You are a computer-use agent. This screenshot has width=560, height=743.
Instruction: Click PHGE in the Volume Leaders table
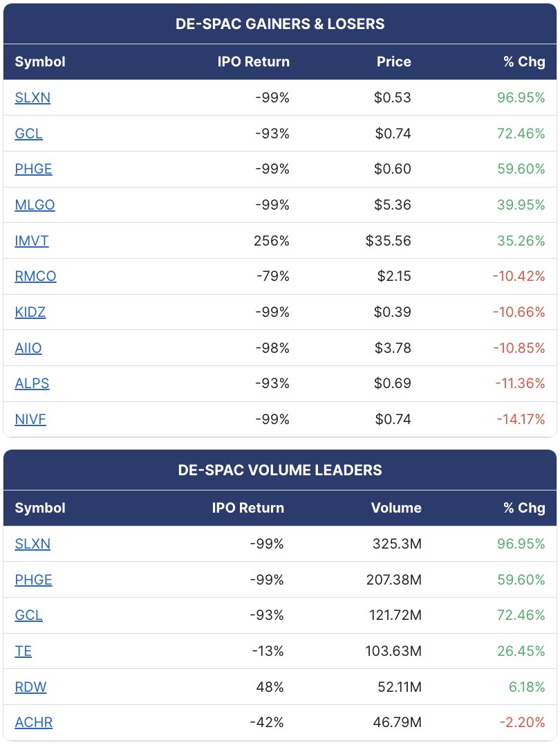[x=33, y=580]
